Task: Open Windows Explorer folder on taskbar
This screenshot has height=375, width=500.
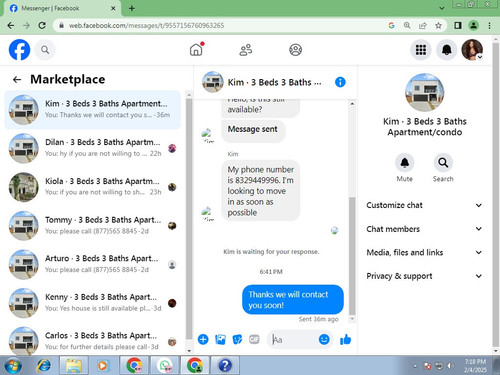Action: 73,365
